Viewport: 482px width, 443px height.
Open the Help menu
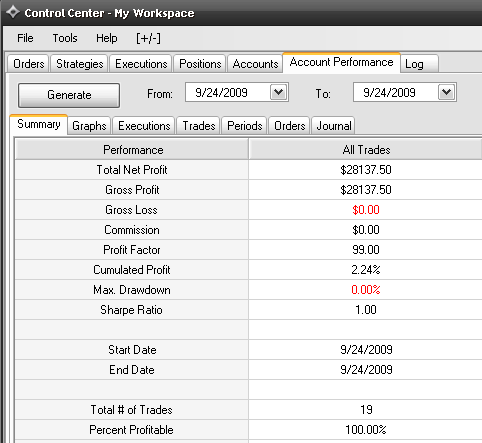pos(107,38)
